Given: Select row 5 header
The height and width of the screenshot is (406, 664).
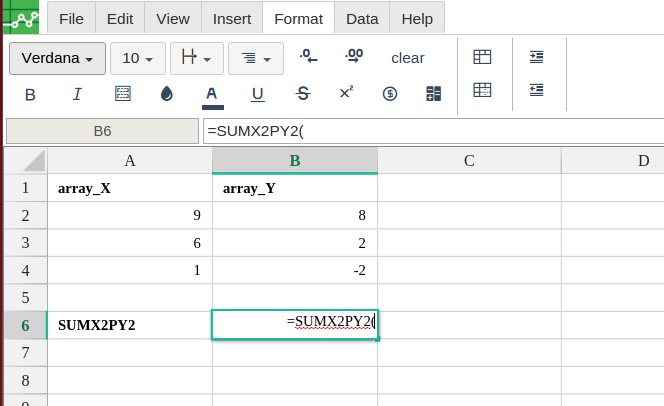Looking at the screenshot, I should pos(26,298).
